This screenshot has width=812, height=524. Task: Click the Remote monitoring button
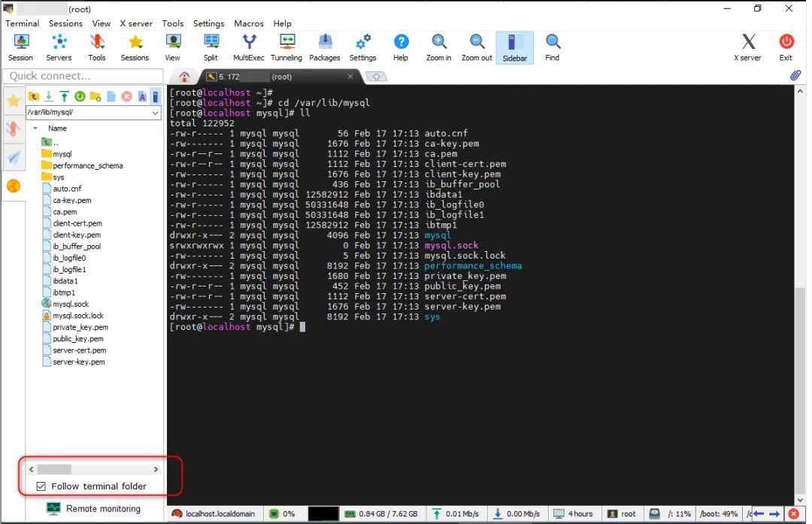(93, 508)
